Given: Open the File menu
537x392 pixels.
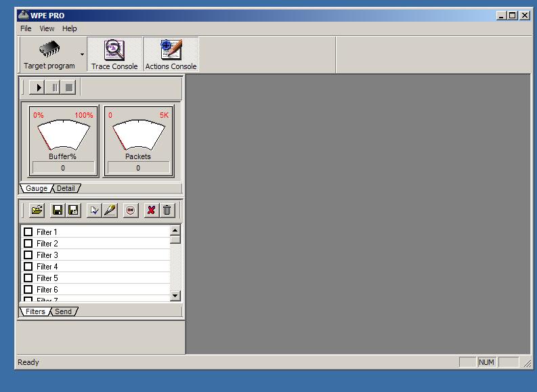Looking at the screenshot, I should pos(26,28).
